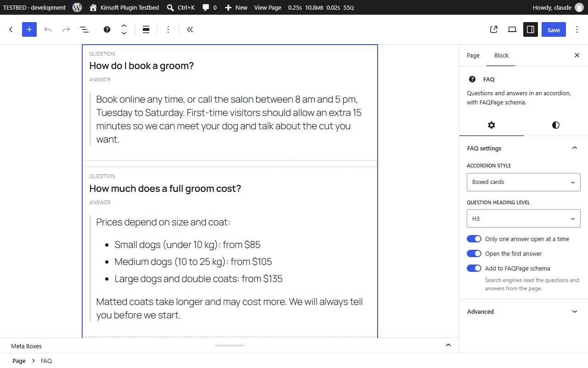The height and width of the screenshot is (368, 588).
Task: Collapse the FAQ settings panel
Action: point(524,148)
